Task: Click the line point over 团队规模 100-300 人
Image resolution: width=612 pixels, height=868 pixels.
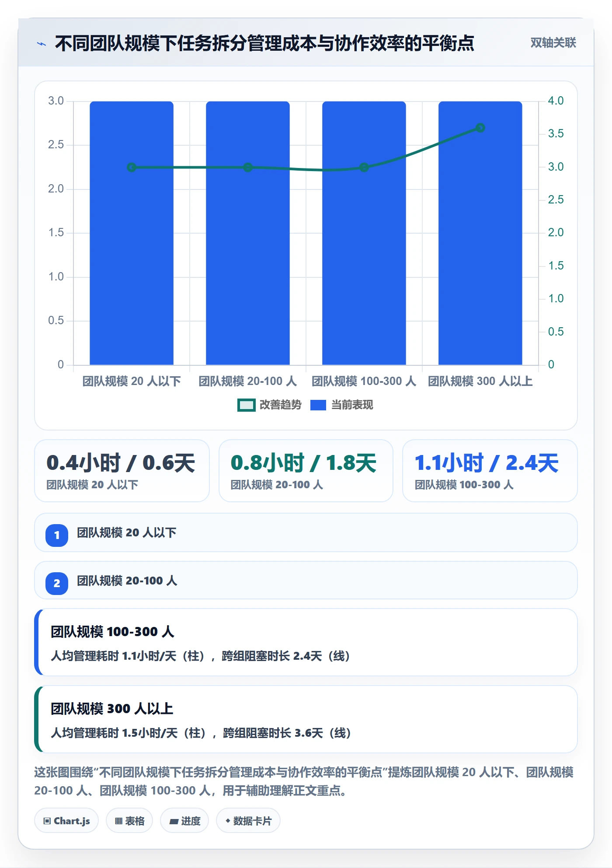Action: pyautogui.click(x=364, y=167)
